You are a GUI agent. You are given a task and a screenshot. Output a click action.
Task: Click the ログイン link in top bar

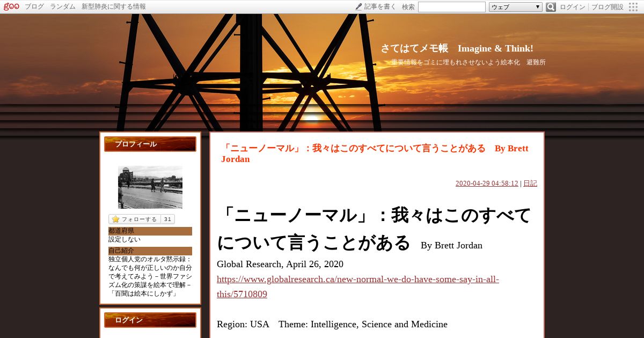(x=573, y=7)
